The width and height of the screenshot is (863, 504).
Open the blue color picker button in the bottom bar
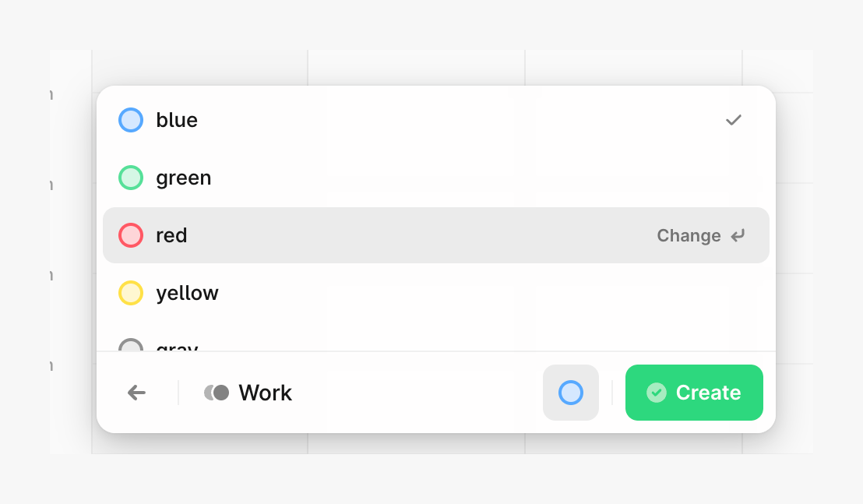tap(571, 393)
